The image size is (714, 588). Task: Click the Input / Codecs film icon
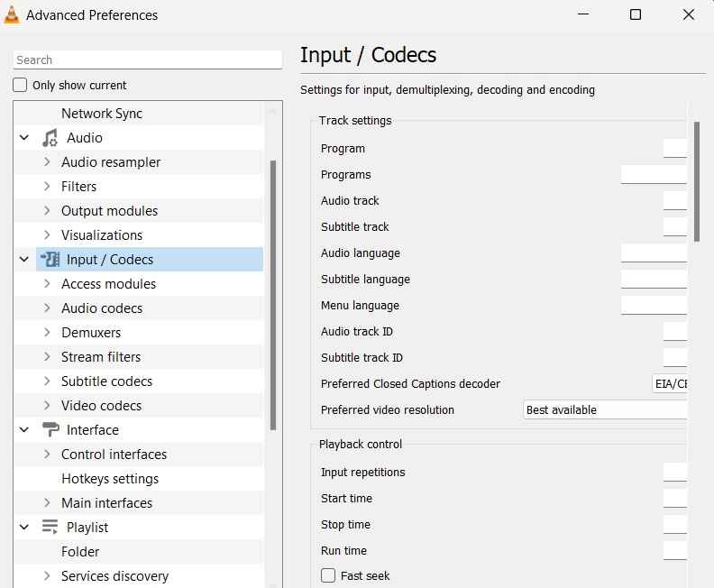(x=50, y=259)
